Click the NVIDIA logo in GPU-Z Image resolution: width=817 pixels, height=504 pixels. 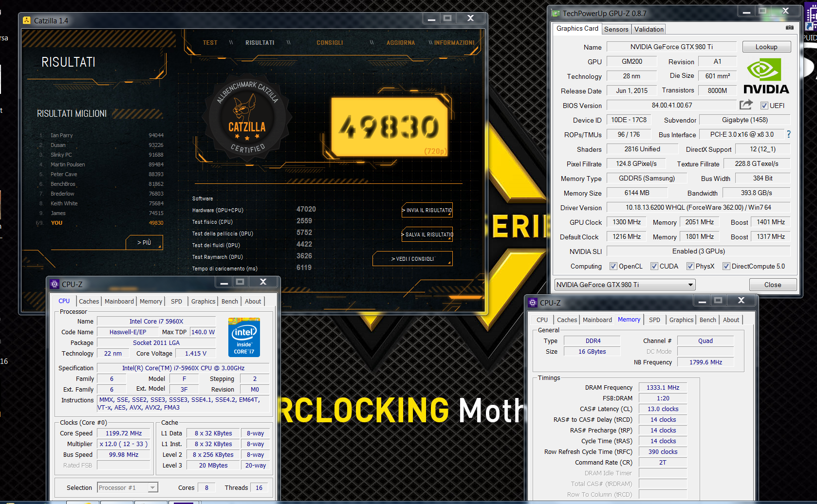click(x=766, y=76)
